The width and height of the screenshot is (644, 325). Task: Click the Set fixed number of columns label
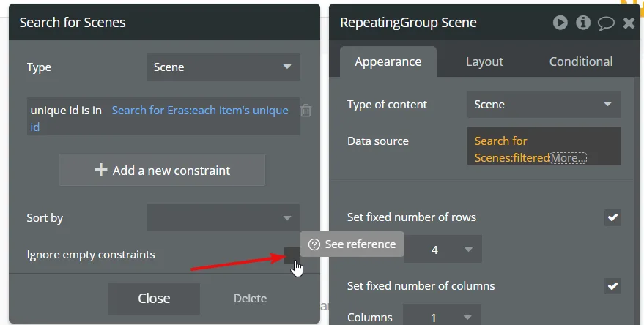pos(421,285)
